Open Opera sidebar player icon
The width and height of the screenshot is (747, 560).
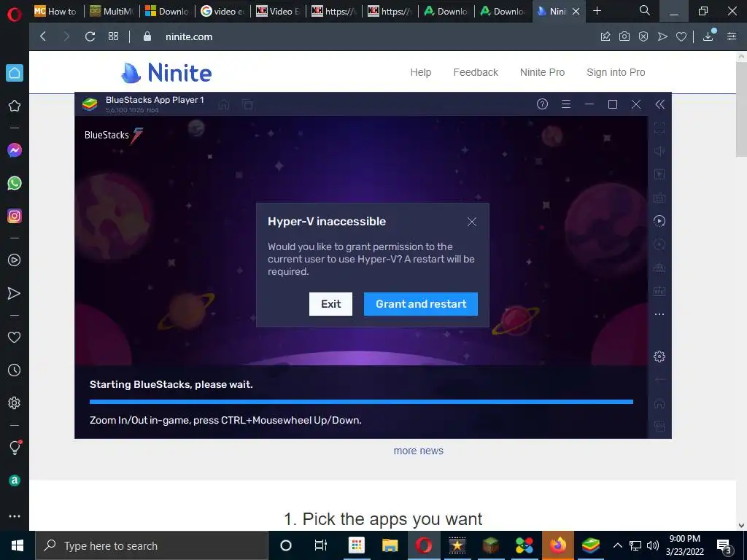pyautogui.click(x=15, y=260)
